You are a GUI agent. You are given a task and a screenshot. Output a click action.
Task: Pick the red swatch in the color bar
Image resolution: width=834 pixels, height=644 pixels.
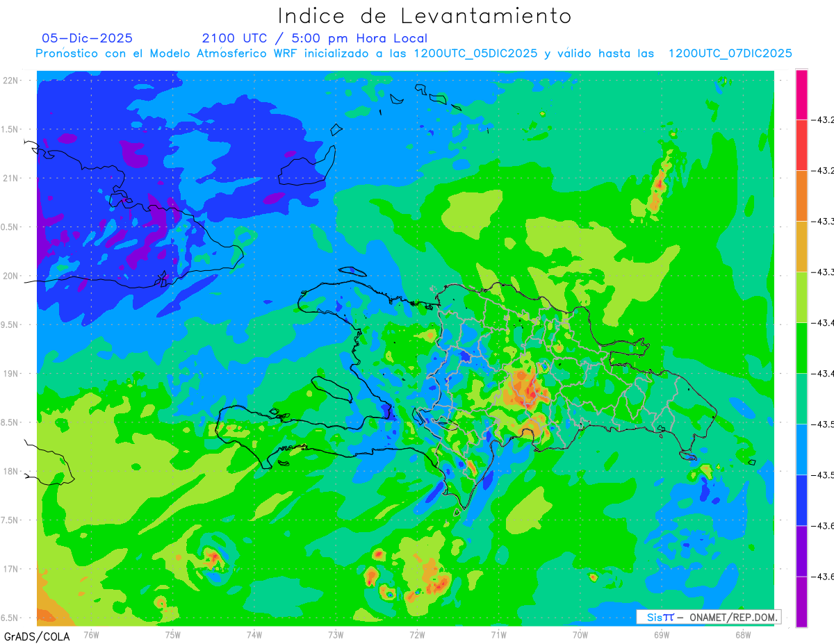(x=801, y=145)
